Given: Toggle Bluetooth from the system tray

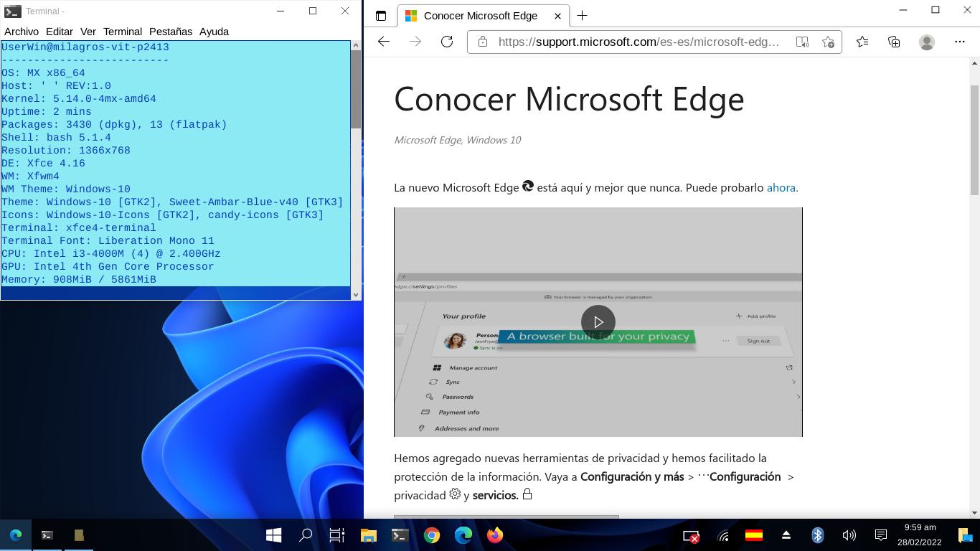Looking at the screenshot, I should click(817, 535).
